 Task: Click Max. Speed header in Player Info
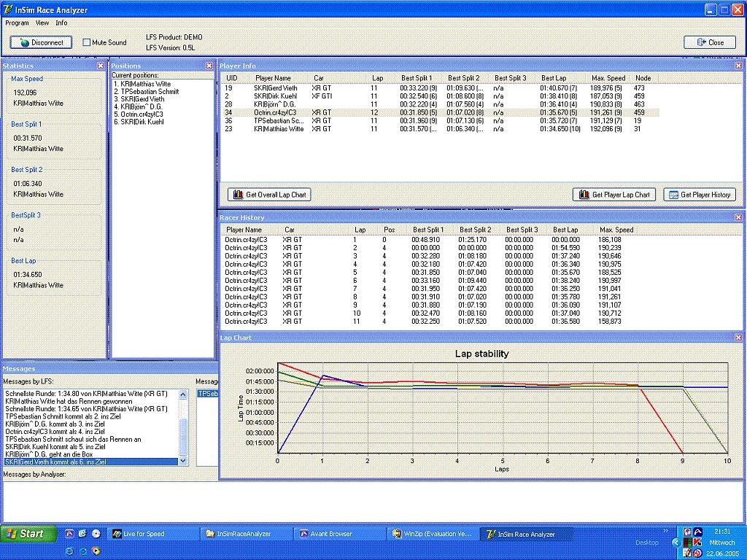pos(608,78)
